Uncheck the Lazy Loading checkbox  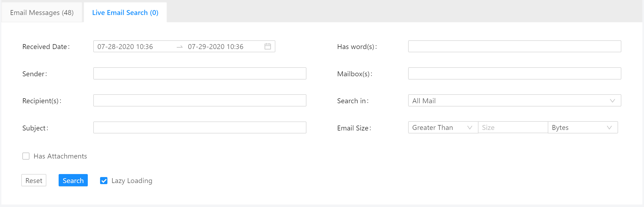[x=104, y=181]
